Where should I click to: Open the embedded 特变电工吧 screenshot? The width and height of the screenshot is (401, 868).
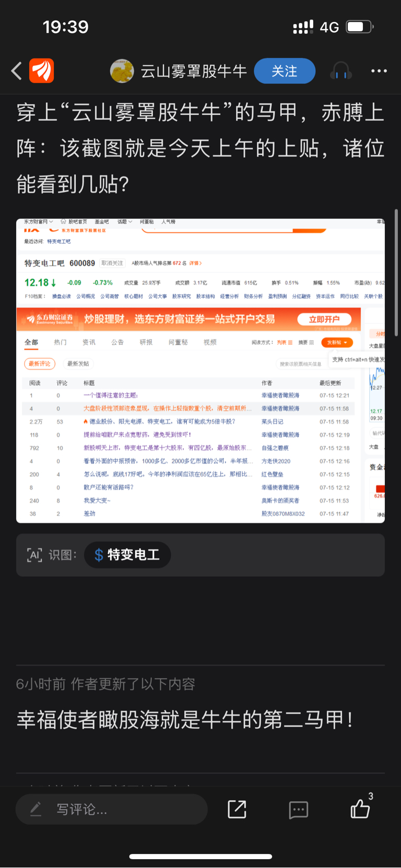coord(200,371)
